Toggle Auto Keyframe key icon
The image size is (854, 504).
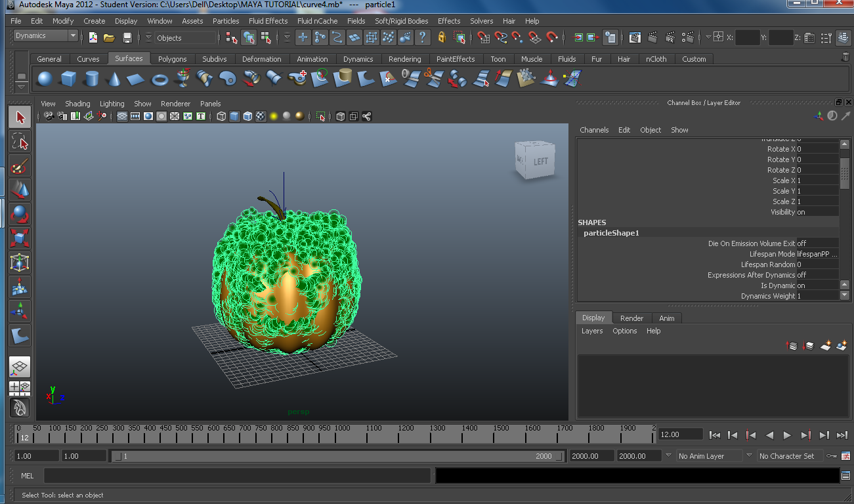click(x=832, y=455)
